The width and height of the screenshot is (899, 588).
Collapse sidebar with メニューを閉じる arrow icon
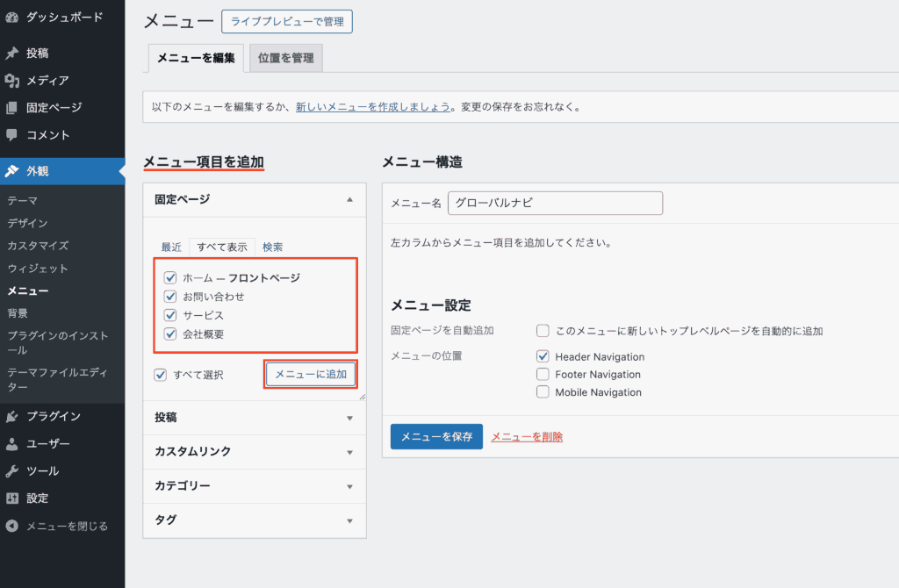pyautogui.click(x=12, y=527)
